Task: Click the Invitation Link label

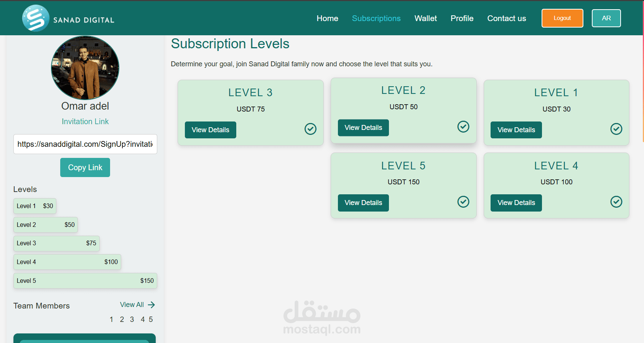Action: click(85, 121)
